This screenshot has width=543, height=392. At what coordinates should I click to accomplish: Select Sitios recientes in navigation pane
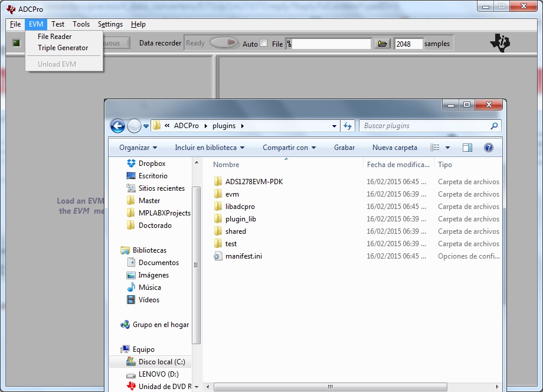[161, 188]
